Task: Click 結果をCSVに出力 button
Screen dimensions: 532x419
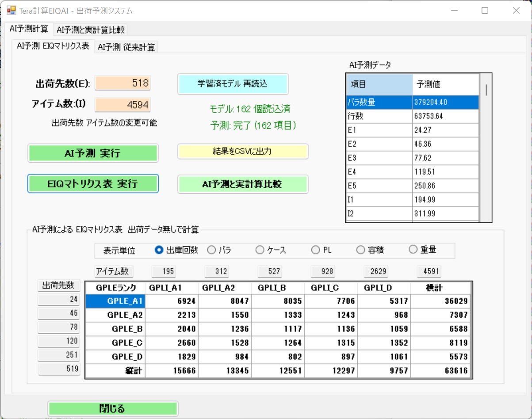Action: [243, 151]
